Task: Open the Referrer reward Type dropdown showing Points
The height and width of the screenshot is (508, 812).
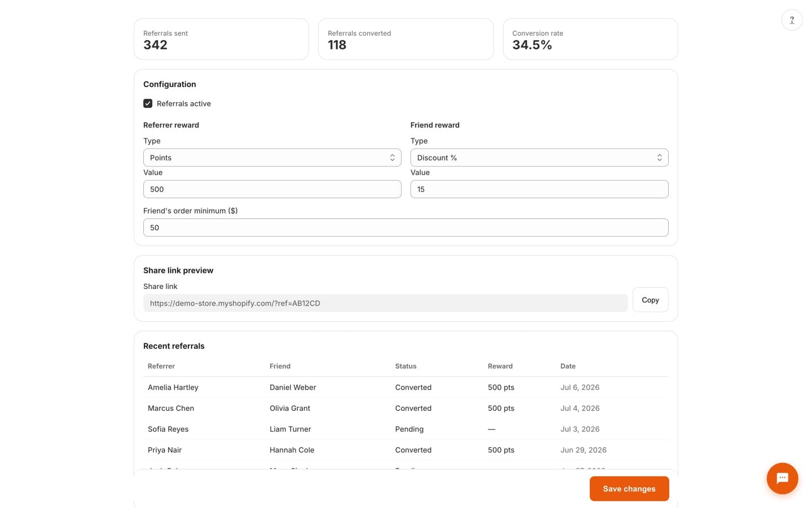Action: (x=272, y=157)
